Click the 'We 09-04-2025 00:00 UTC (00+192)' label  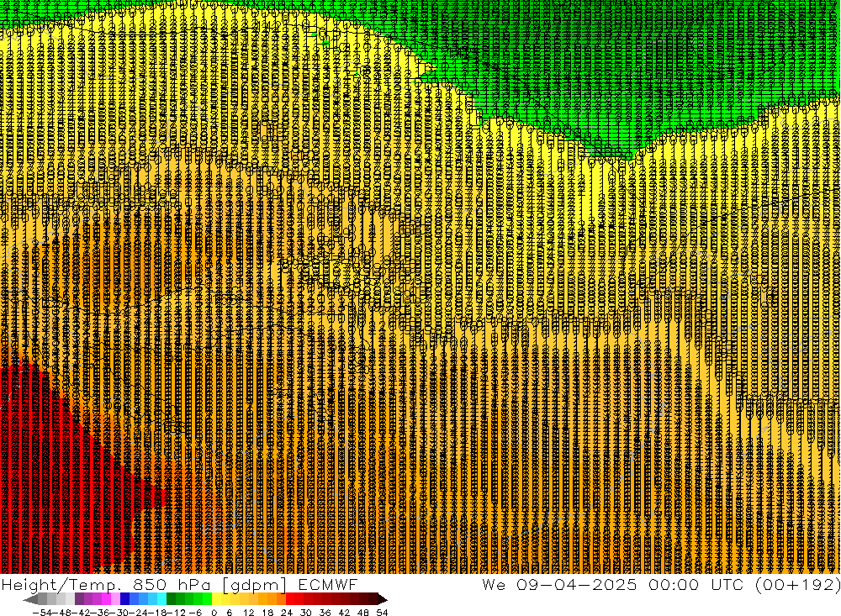[x=661, y=584]
